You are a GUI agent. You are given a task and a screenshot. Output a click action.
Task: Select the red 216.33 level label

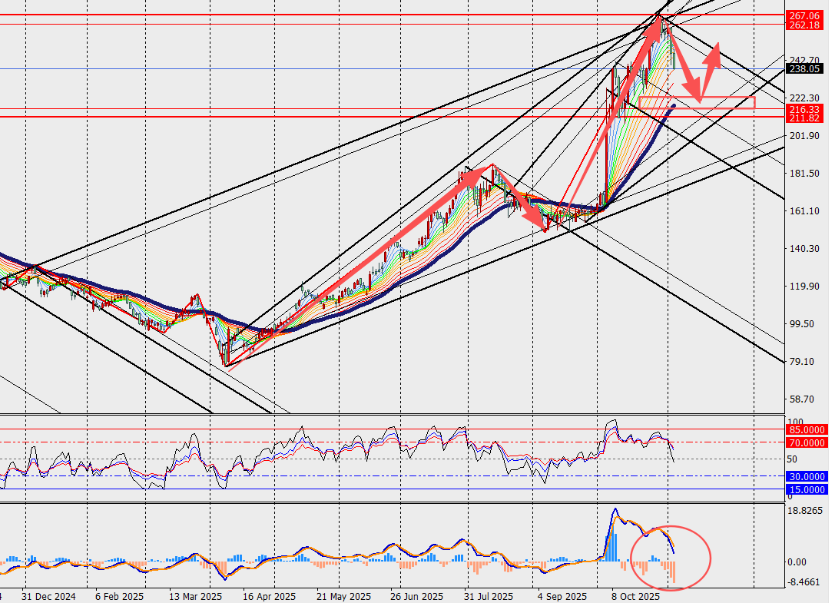pos(805,109)
